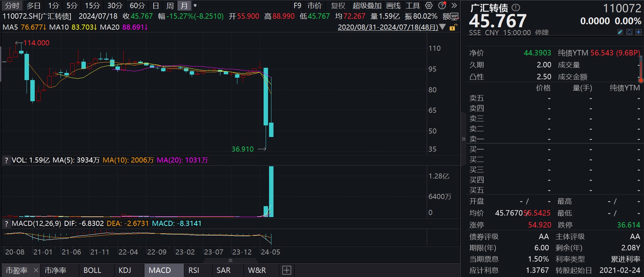This screenshot has height=277, width=644.
Task: Click the 市价 button
Action: pos(314,5)
